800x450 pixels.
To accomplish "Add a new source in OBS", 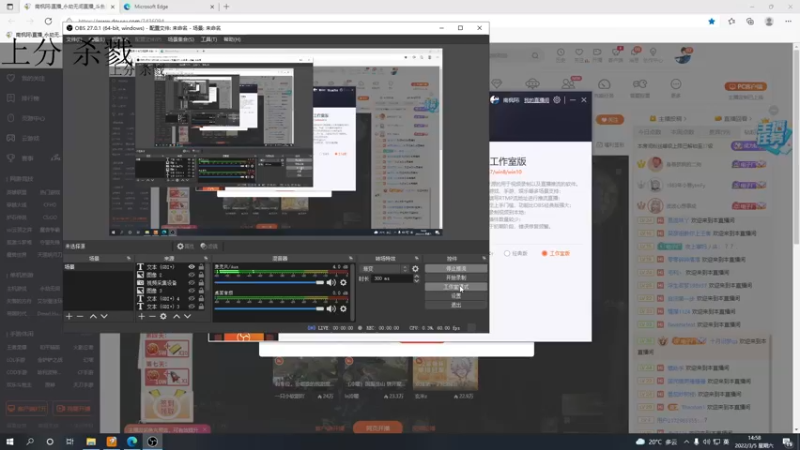I will (x=142, y=316).
